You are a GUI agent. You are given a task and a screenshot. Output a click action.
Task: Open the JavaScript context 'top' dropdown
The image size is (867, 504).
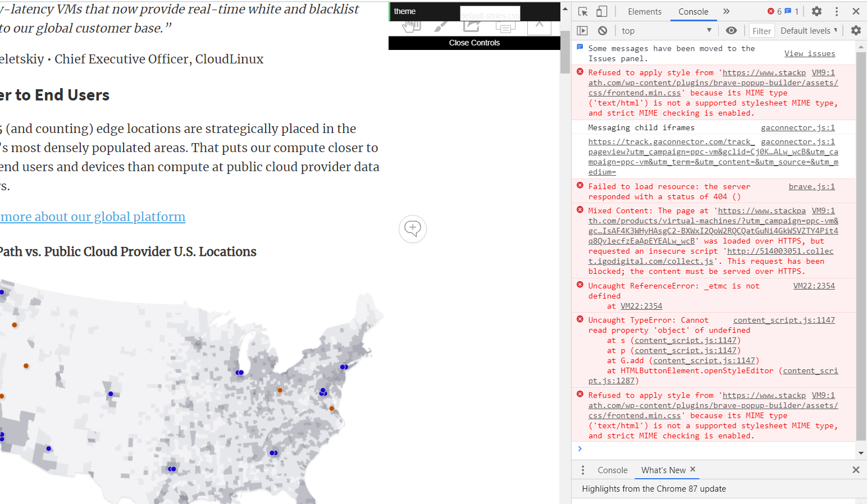(x=667, y=31)
